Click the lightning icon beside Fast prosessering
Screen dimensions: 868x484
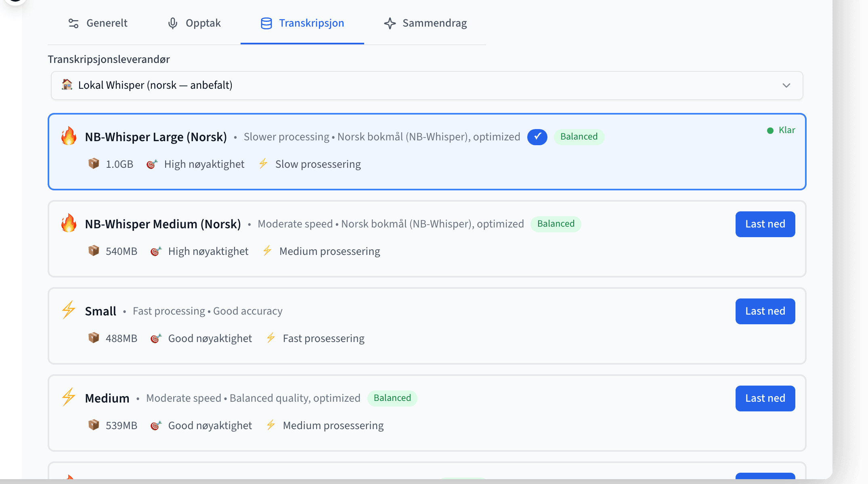(x=271, y=338)
